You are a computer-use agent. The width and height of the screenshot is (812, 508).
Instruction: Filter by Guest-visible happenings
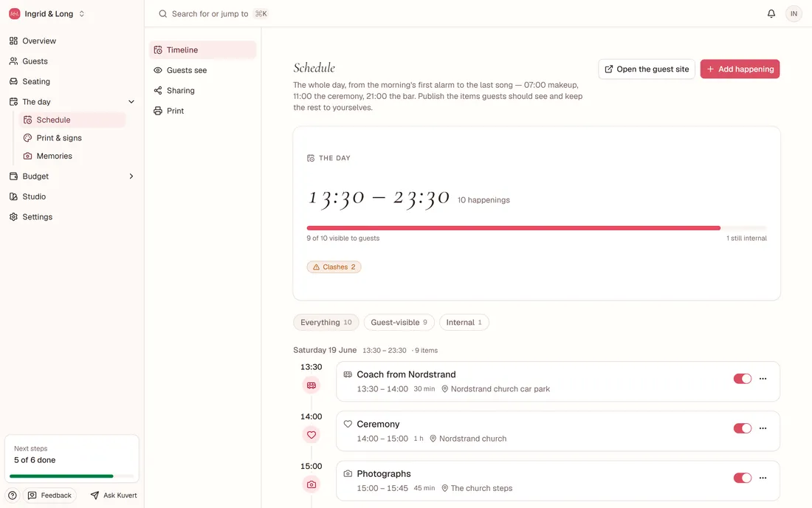pos(399,322)
